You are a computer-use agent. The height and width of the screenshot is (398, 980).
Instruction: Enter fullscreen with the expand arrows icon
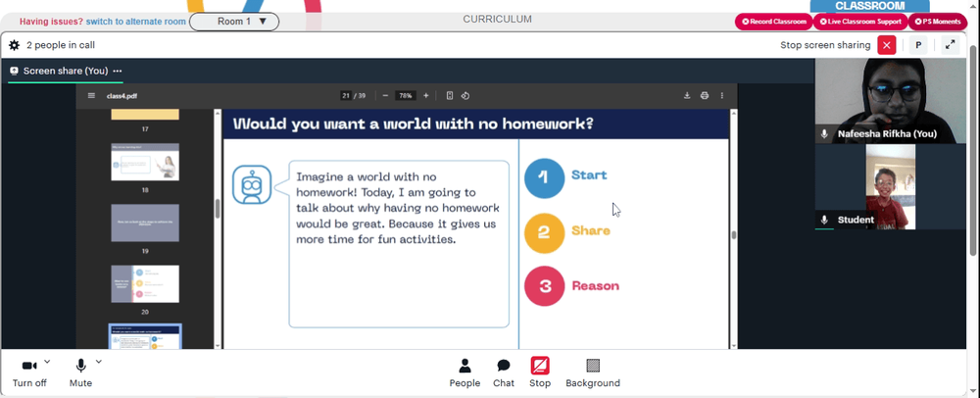click(950, 45)
